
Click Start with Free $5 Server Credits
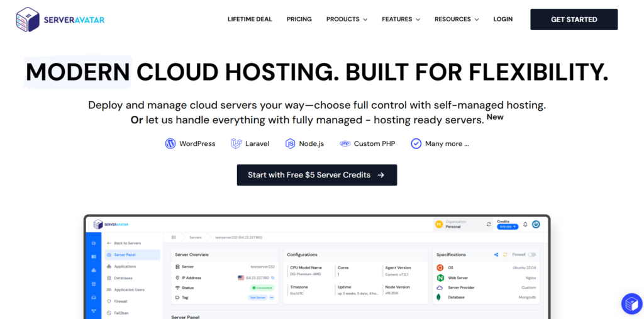click(x=317, y=175)
